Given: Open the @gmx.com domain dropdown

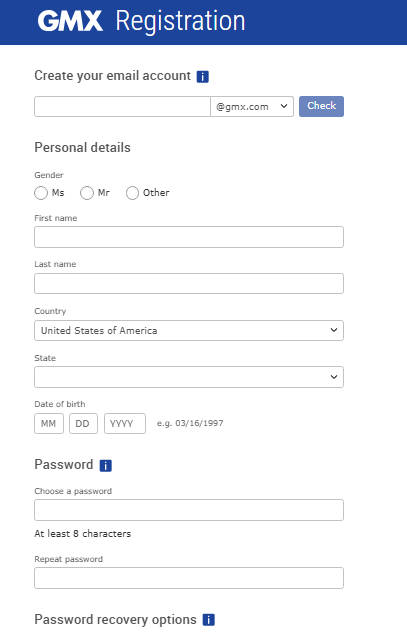Looking at the screenshot, I should pyautogui.click(x=252, y=107).
